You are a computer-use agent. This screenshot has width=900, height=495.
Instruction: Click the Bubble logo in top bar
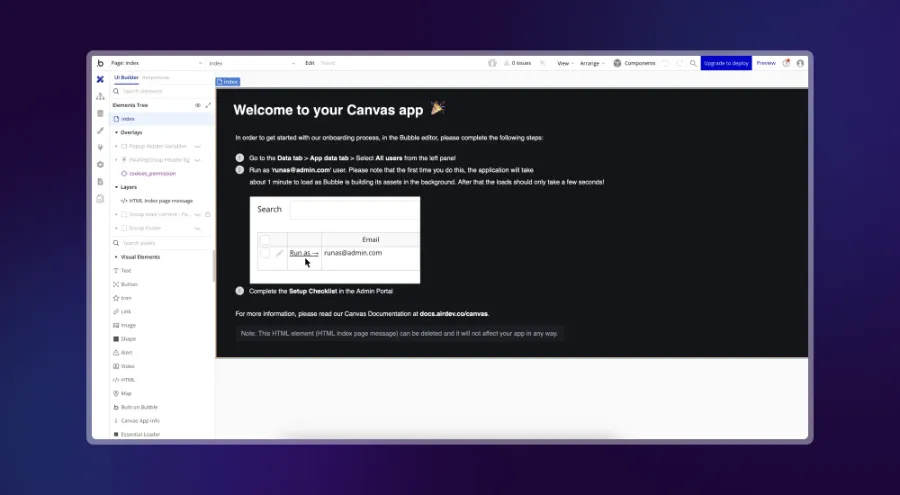(100, 63)
